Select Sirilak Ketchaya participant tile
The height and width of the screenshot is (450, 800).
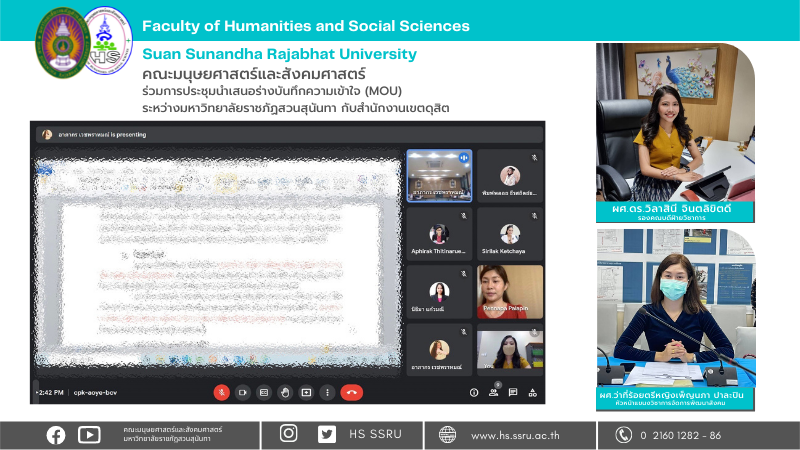[x=510, y=234]
